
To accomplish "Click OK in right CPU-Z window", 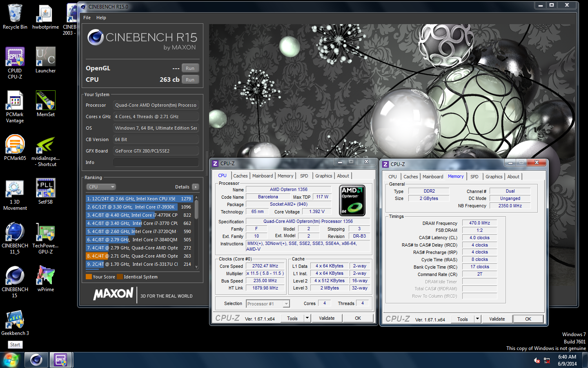I will (528, 319).
